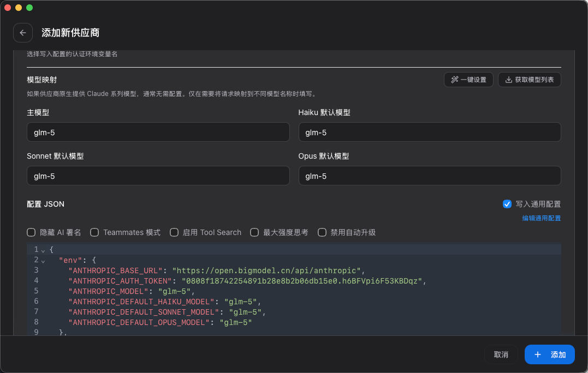Check the disable auto-upgrade checkbox
Viewport: 588px width, 373px height.
coord(322,232)
